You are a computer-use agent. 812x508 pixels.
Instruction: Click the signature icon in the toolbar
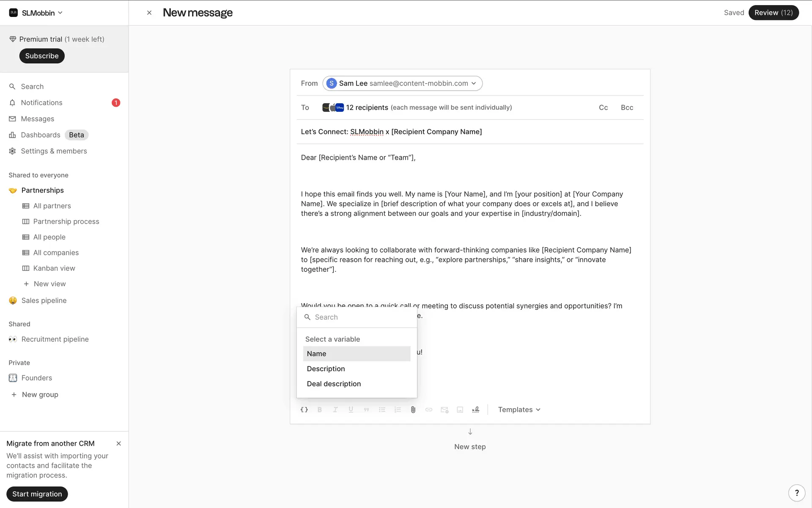click(476, 409)
